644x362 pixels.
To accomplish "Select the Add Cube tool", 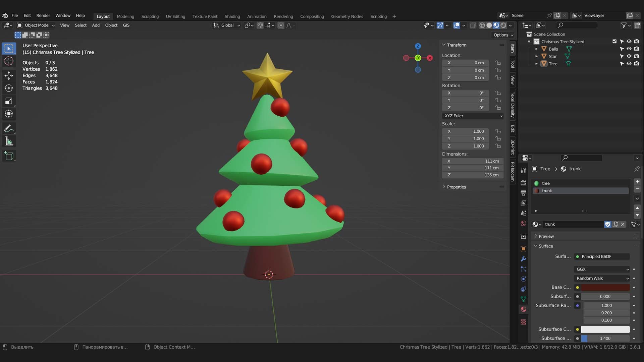I will coord(9,156).
